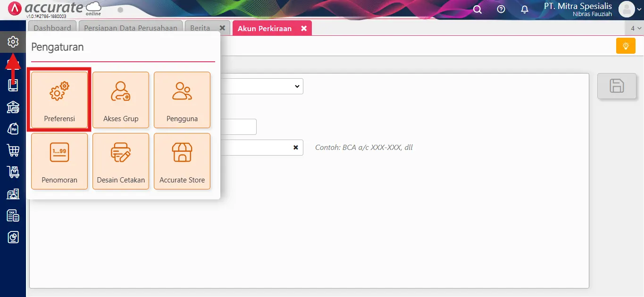Click the notification bell icon
Viewport: 644px width, 297px height.
(x=525, y=9)
